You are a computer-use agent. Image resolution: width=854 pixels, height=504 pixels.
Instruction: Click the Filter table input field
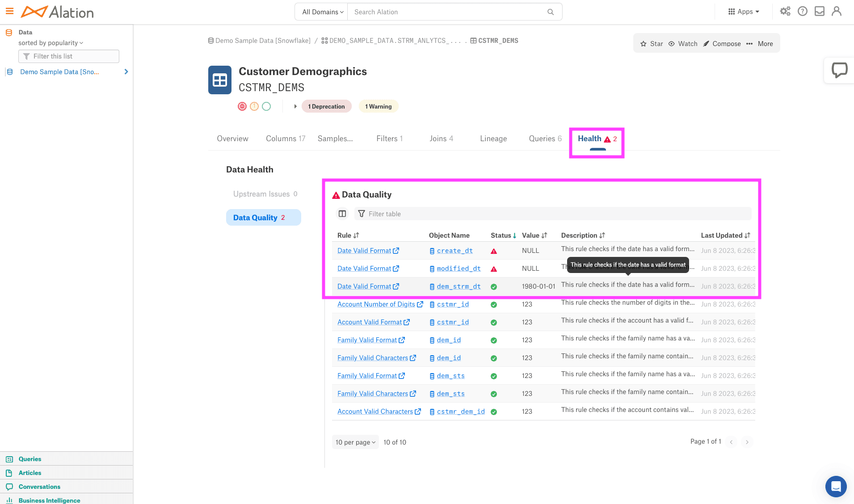[447, 214]
